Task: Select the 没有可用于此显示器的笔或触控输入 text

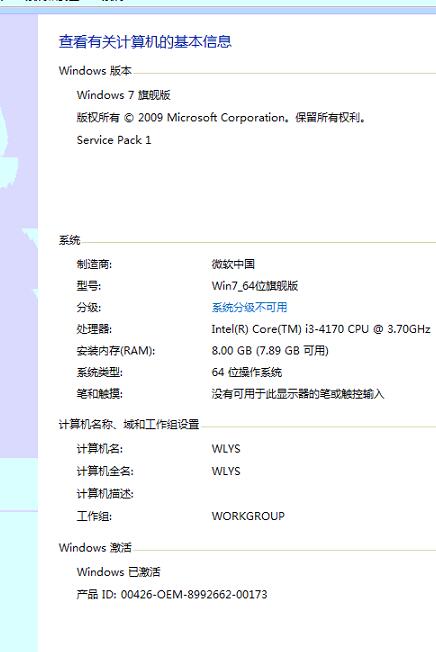Action: (298, 394)
